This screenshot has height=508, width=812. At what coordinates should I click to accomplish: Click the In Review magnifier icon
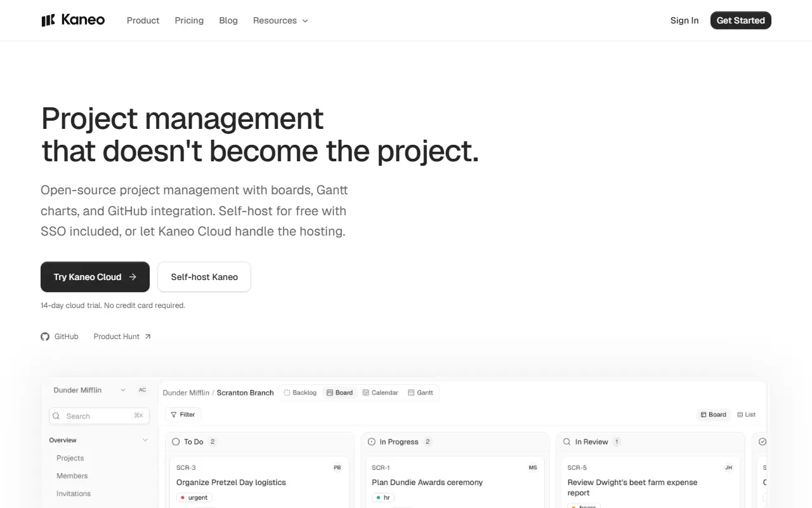coord(566,441)
